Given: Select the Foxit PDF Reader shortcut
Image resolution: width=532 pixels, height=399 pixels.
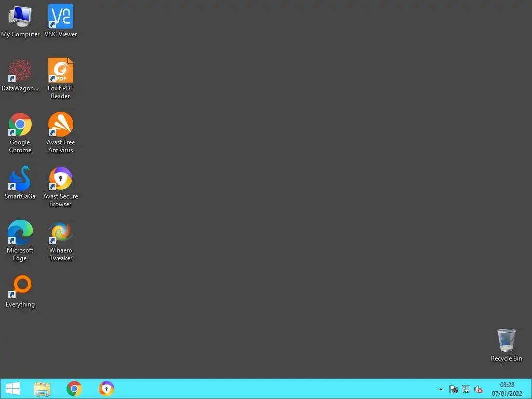Looking at the screenshot, I should point(61,79).
